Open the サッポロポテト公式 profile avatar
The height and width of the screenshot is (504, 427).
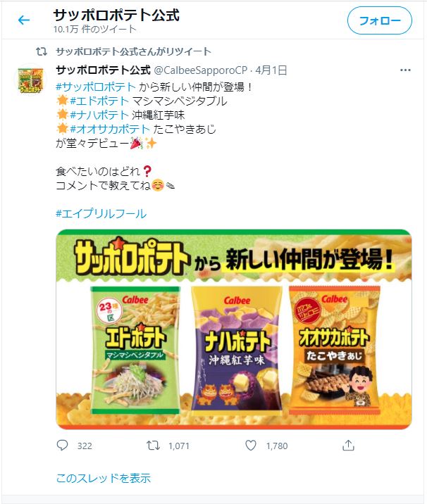click(31, 80)
